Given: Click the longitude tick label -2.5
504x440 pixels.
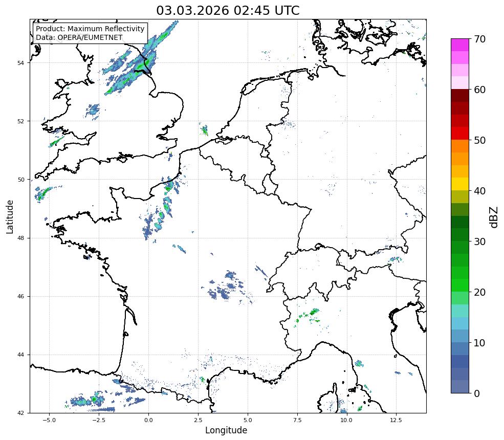Looking at the screenshot, I should (99, 420).
